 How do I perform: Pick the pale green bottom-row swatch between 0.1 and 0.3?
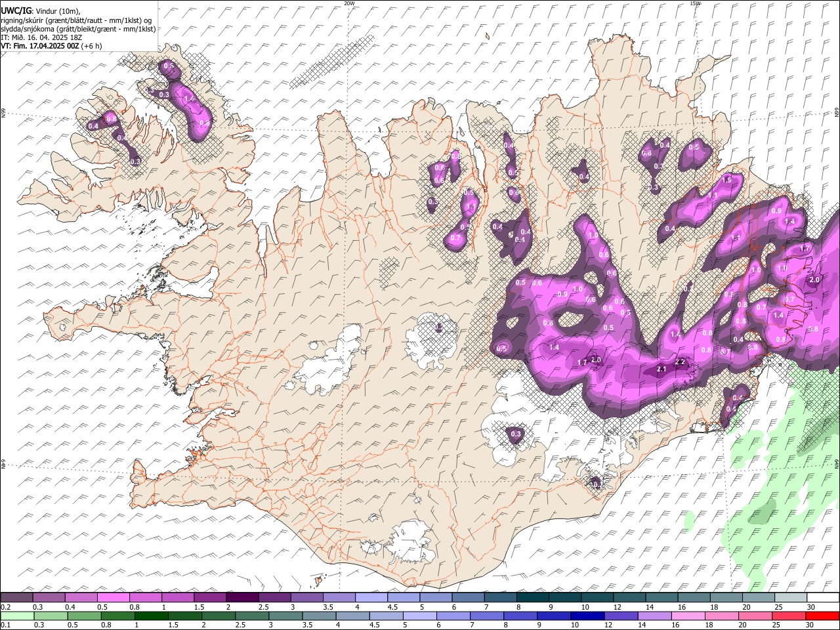coord(17,616)
